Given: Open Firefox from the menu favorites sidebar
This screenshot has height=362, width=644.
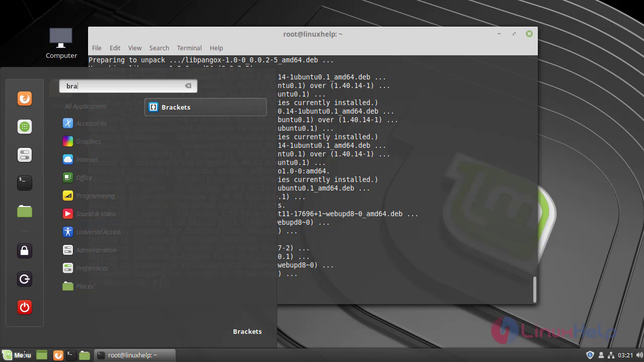Looking at the screenshot, I should (x=25, y=99).
